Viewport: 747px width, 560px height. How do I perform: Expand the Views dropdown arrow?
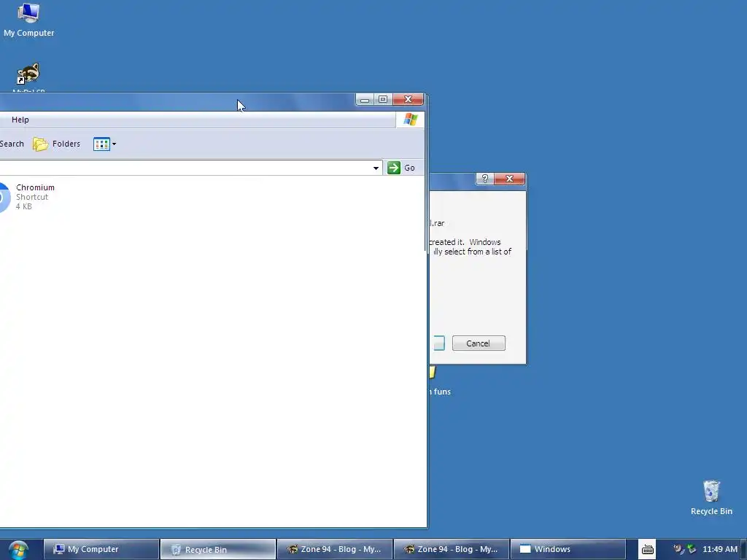pos(115,144)
